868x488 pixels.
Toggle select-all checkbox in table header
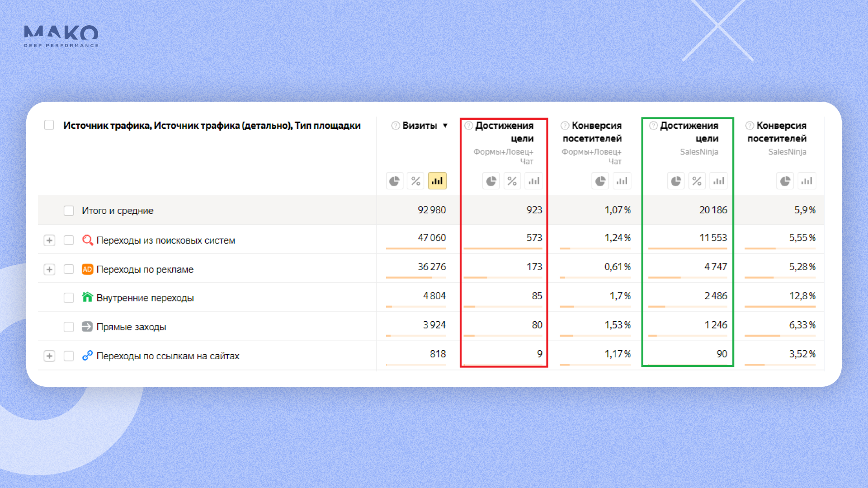coord(49,125)
